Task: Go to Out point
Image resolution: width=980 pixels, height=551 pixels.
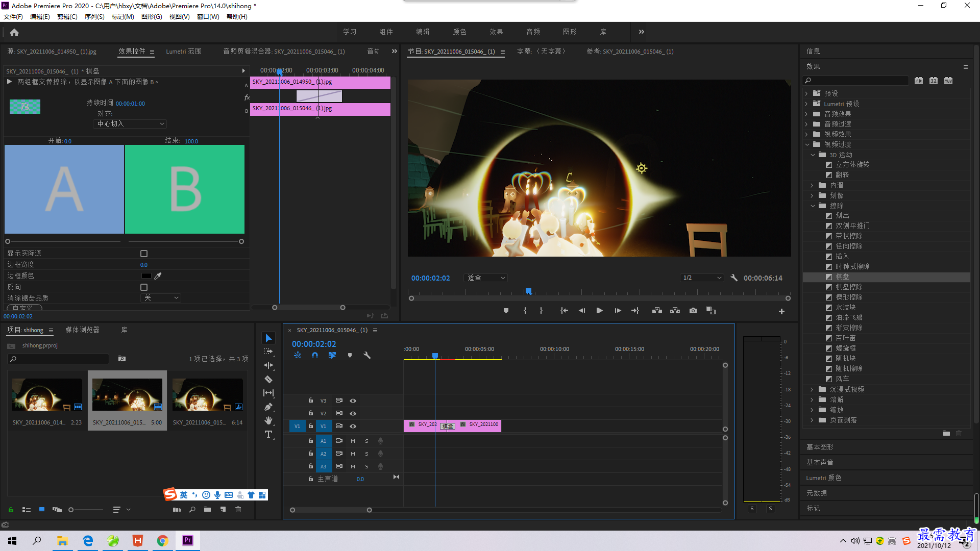Action: coord(635,311)
